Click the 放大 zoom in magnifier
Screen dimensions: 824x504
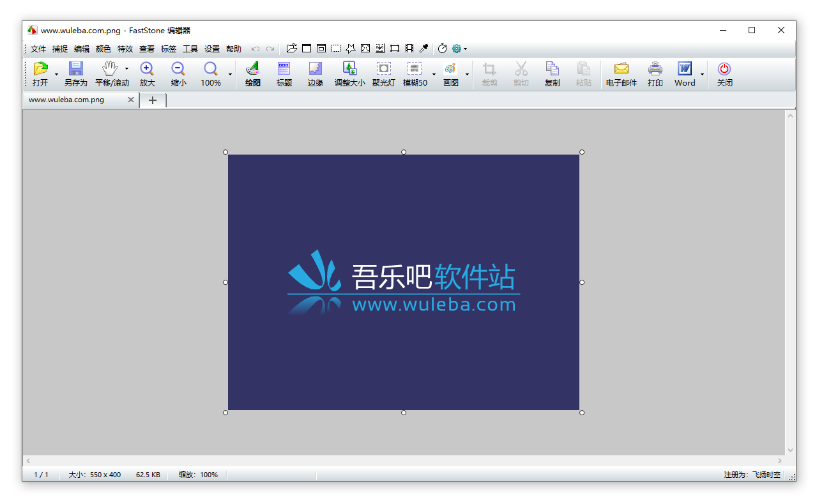(x=147, y=68)
